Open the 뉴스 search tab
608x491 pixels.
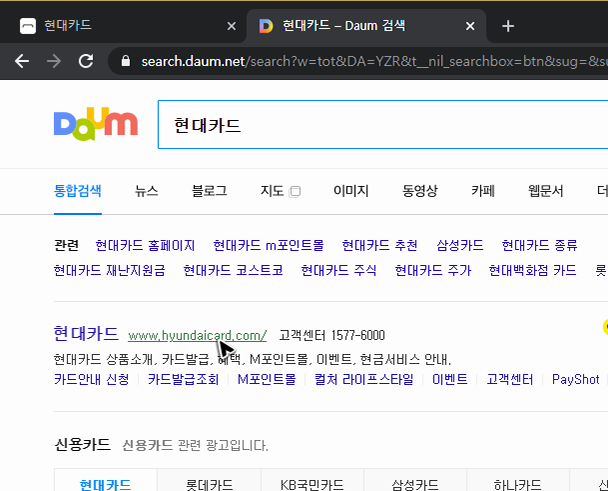point(146,191)
